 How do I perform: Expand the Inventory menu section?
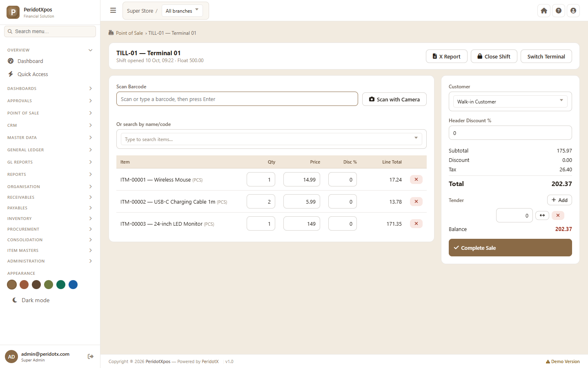pyautogui.click(x=50, y=218)
